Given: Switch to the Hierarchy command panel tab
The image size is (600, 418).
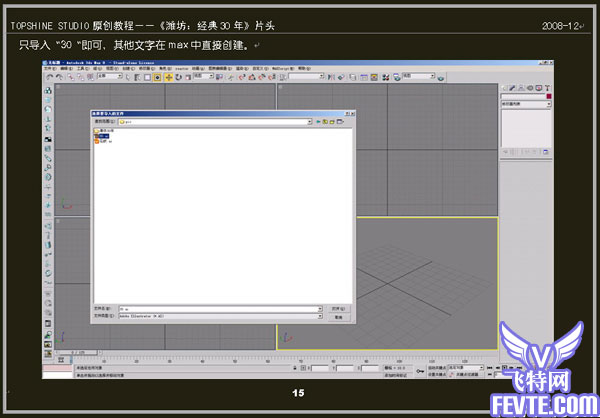Looking at the screenshot, I should [521, 88].
